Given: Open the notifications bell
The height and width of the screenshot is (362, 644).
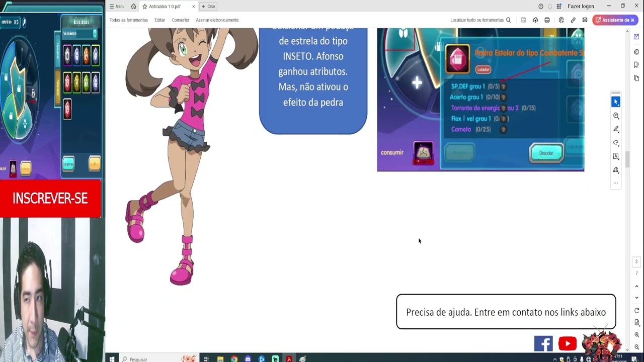Looking at the screenshot, I should coord(550,7).
